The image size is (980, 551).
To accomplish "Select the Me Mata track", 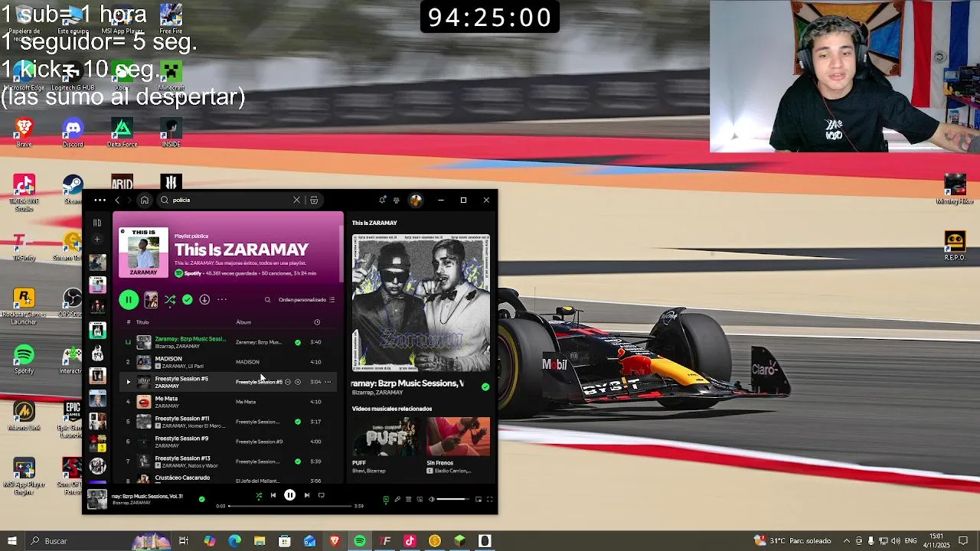I will [230, 402].
